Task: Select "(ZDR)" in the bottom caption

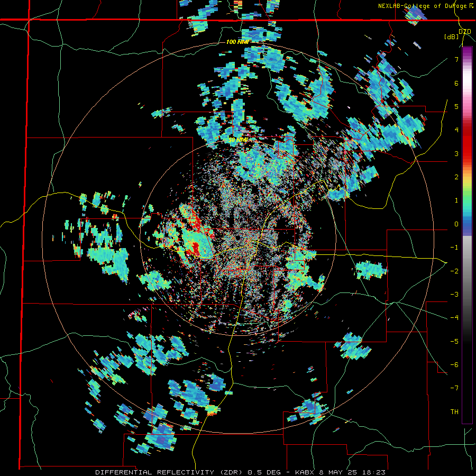Action: (x=230, y=472)
